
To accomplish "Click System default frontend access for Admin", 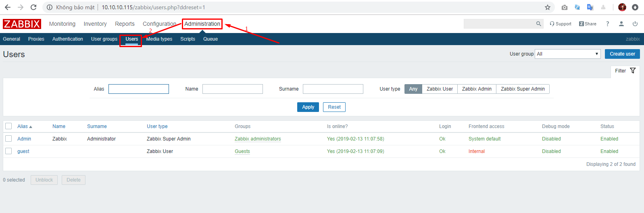I will pos(485,139).
